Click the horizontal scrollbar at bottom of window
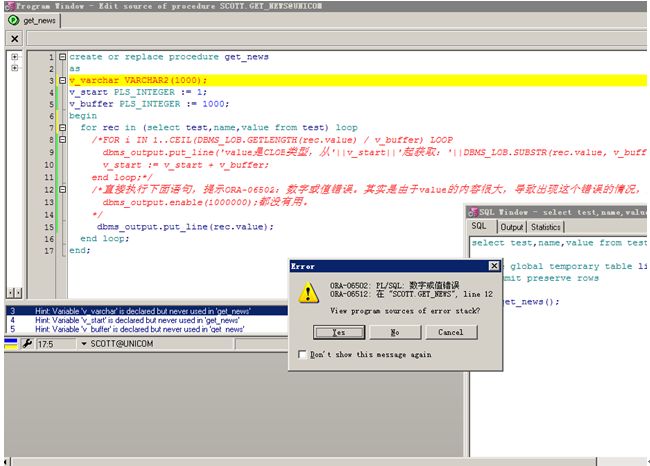The width and height of the screenshot is (650, 466). tap(304, 461)
